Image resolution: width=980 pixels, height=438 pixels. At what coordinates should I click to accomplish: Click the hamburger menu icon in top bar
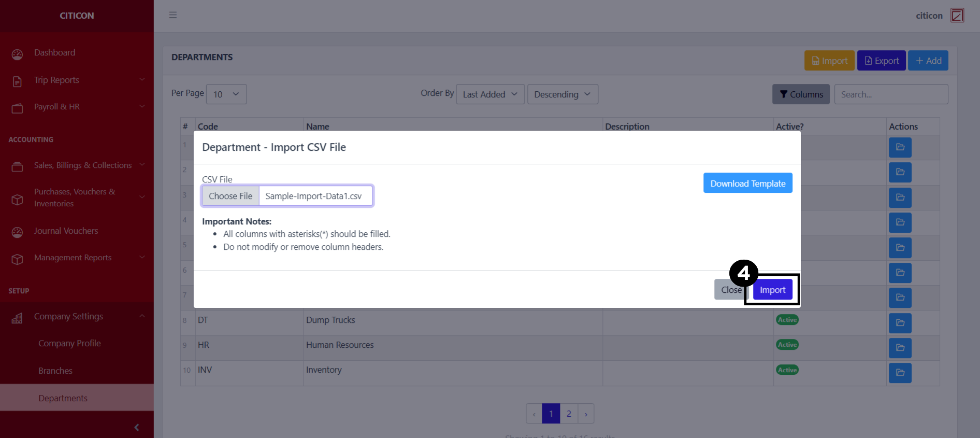(x=173, y=15)
